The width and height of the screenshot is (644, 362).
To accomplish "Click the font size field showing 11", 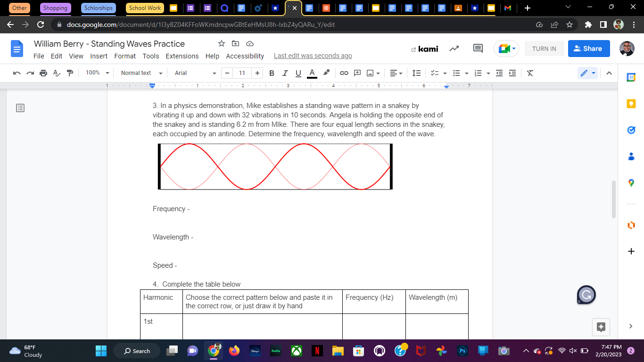I will pyautogui.click(x=242, y=73).
